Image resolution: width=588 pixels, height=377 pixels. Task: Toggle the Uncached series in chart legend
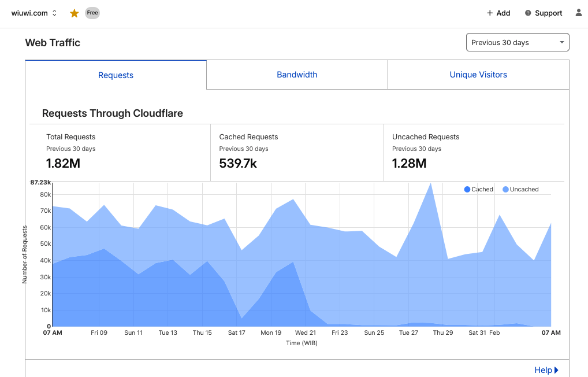(520, 189)
